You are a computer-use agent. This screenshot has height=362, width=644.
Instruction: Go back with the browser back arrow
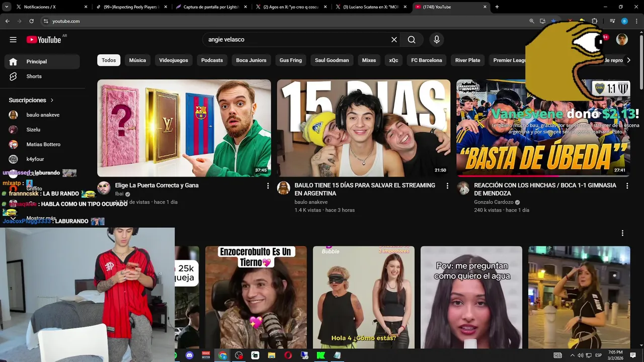pyautogui.click(x=7, y=21)
